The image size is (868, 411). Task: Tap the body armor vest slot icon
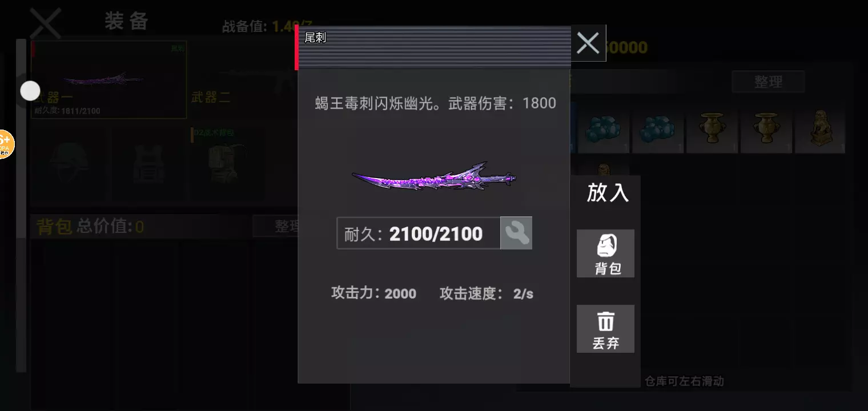[148, 164]
